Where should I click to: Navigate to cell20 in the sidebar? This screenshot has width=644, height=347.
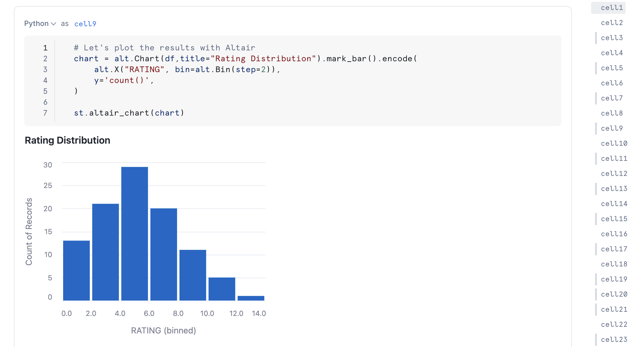614,294
